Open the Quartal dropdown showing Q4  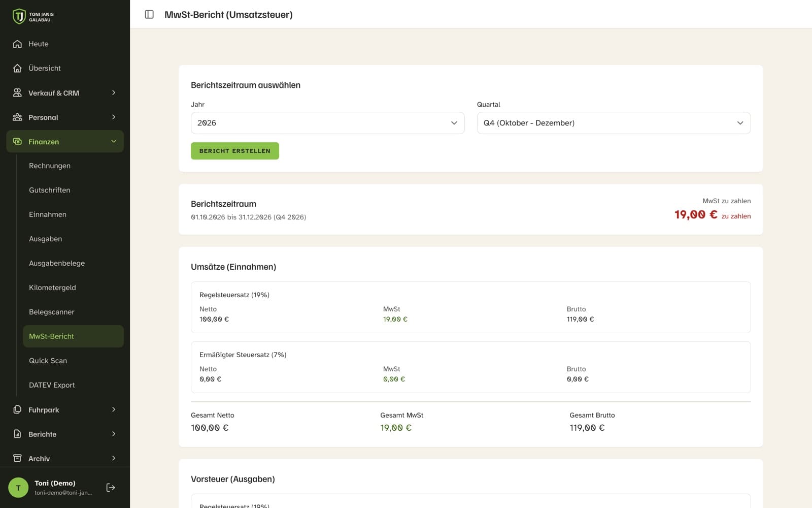[x=614, y=123]
